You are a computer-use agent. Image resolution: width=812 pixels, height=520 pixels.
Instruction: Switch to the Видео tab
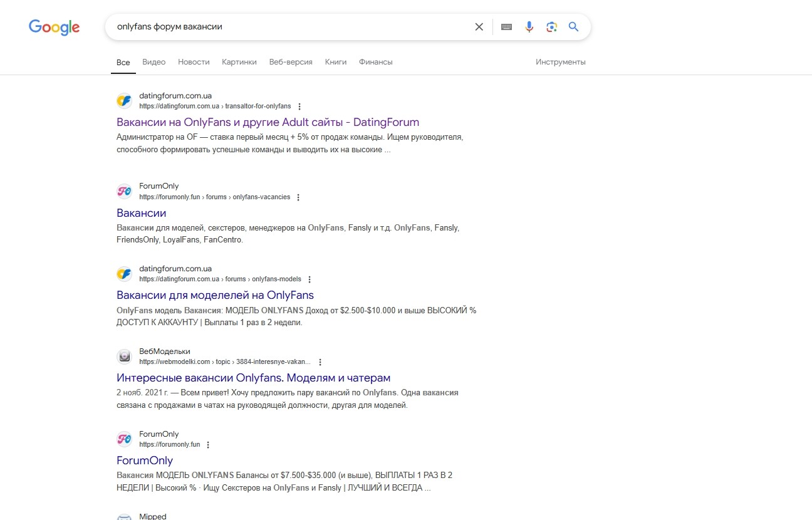154,62
